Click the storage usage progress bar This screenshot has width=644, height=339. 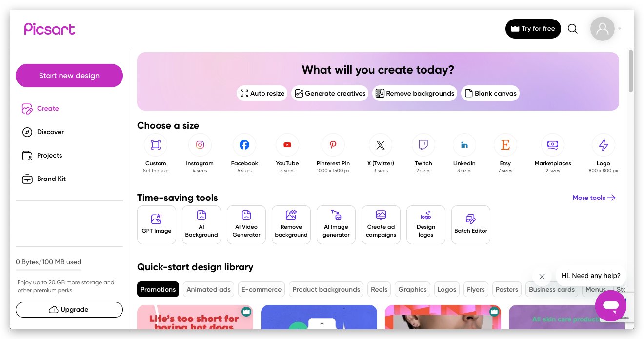click(x=48, y=270)
